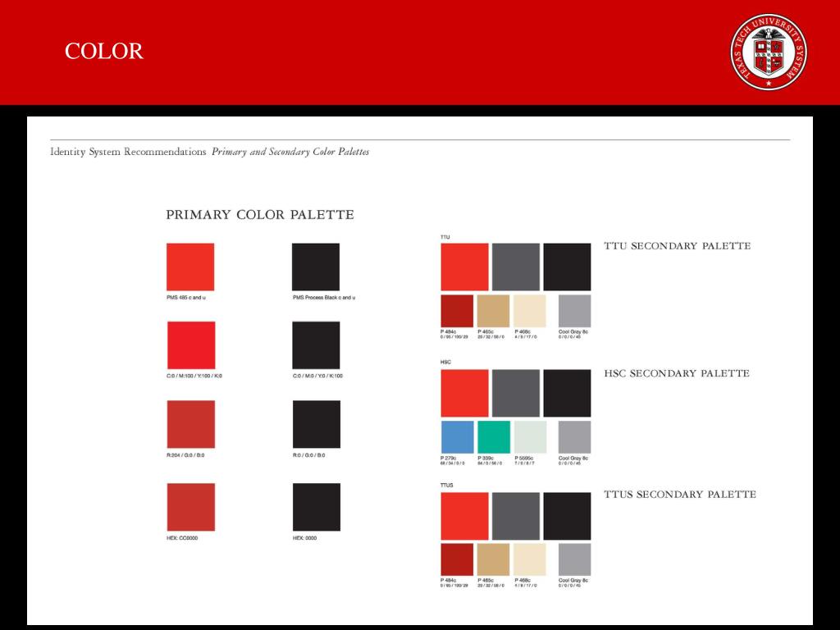Viewport: 840px width, 630px height.
Task: Click the large dark gray swatch in TTUS palette
Action: [x=516, y=516]
